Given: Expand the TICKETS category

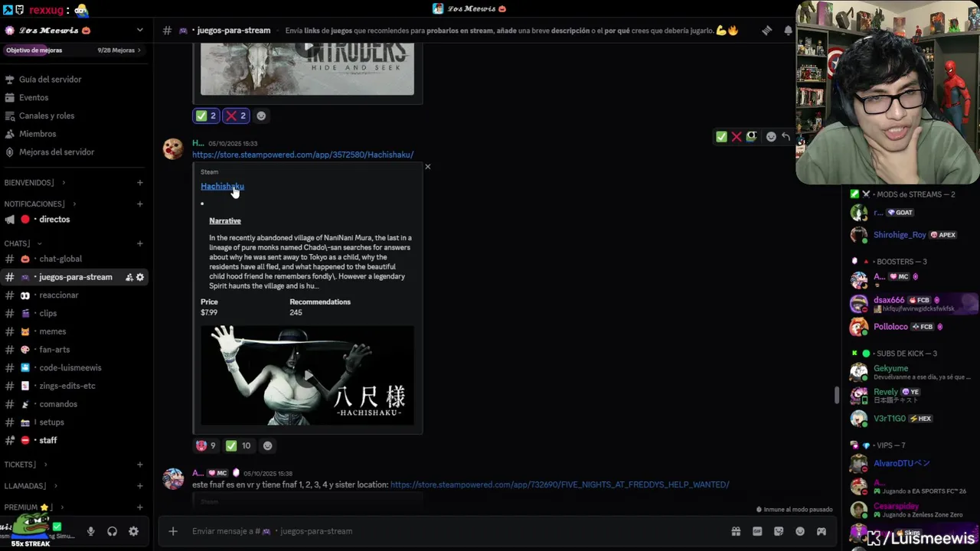Looking at the screenshot, I should point(25,465).
